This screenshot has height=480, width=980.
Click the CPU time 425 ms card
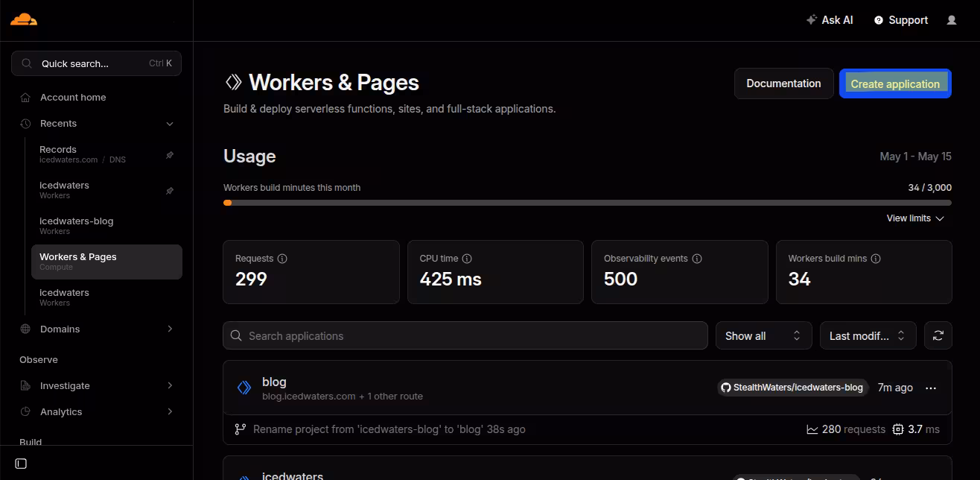tap(495, 272)
